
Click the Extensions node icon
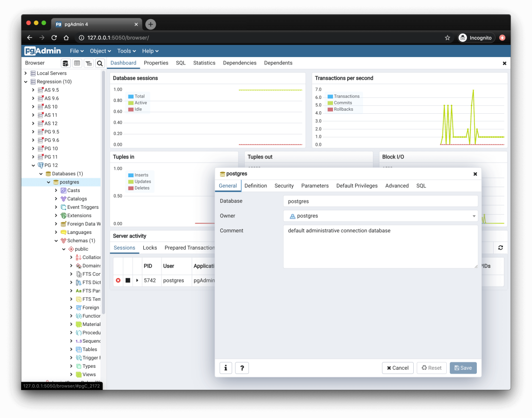64,216
